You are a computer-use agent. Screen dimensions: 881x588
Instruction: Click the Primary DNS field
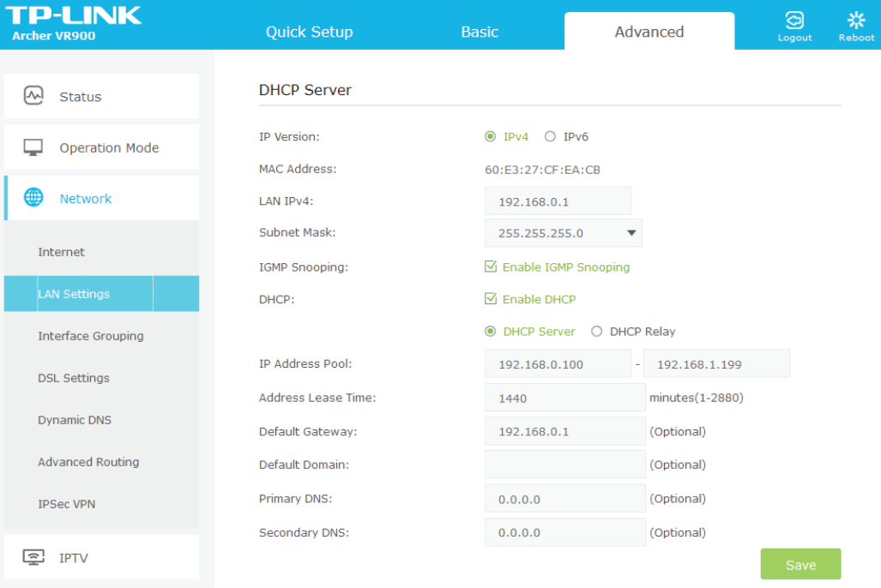(564, 498)
